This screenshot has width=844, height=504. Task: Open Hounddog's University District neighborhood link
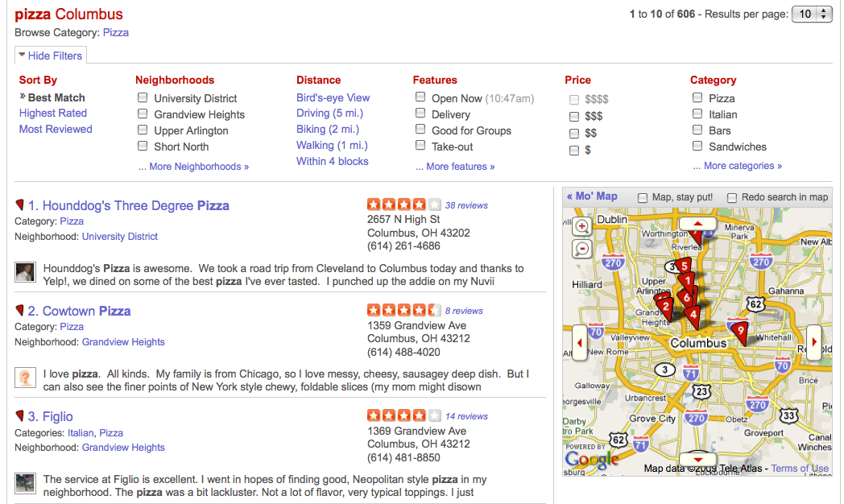(x=119, y=237)
